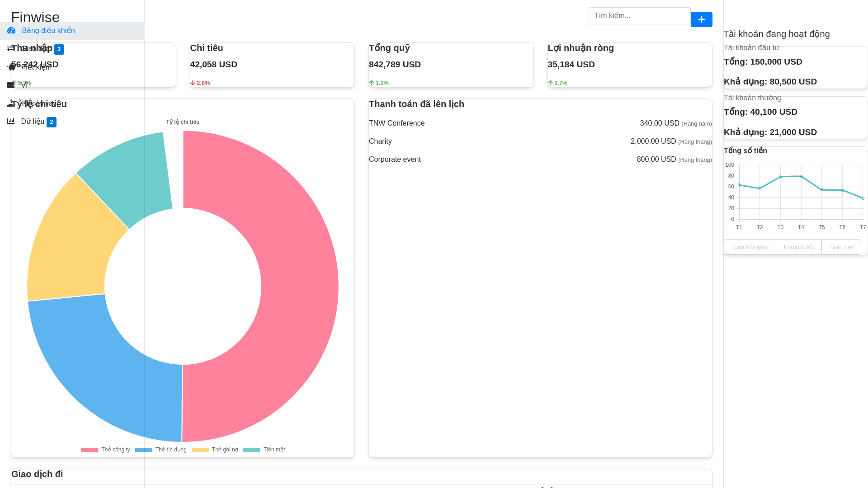This screenshot has width=868, height=488.
Task: Select the Tháng trước range button
Action: pyautogui.click(x=798, y=247)
